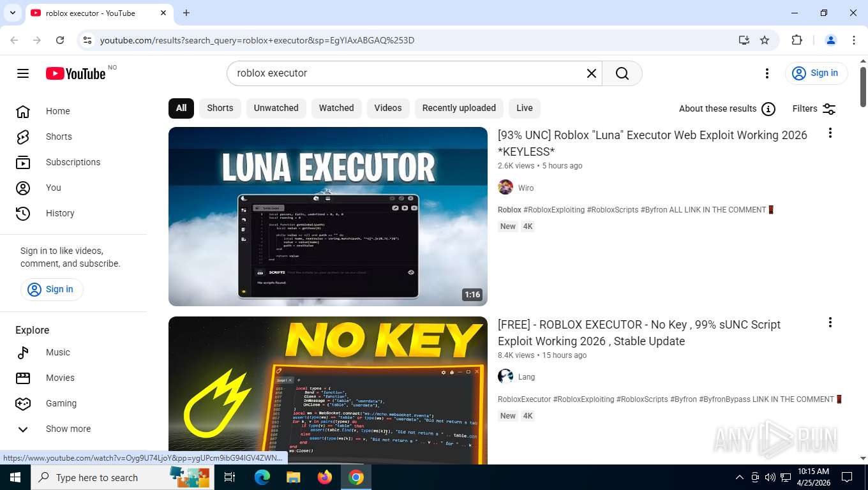868x490 pixels.
Task: Open Wiro channel avatar
Action: (505, 188)
